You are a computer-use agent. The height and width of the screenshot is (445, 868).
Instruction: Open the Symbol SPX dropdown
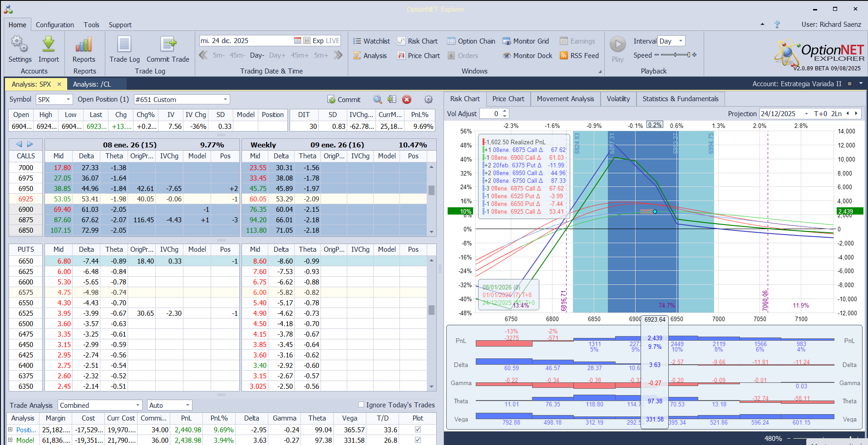68,99
